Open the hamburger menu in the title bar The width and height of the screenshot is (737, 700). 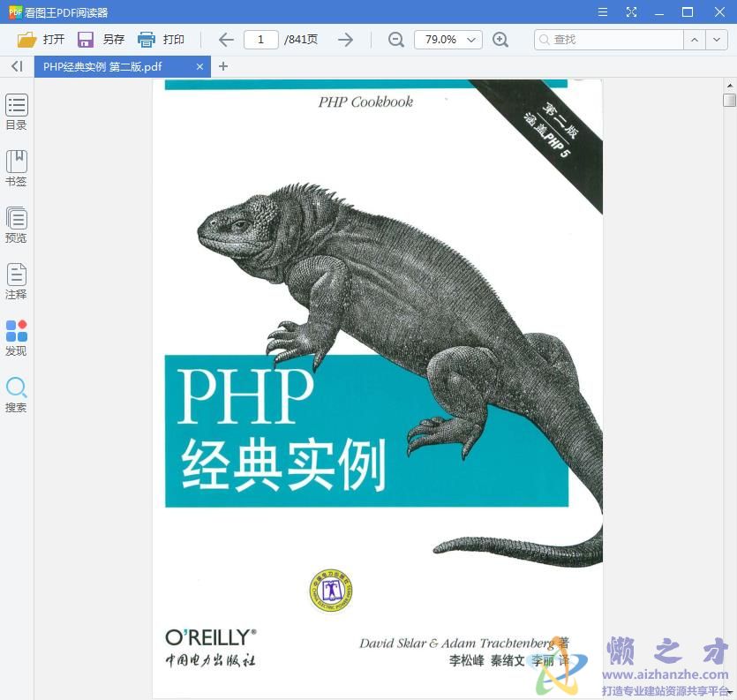(603, 12)
